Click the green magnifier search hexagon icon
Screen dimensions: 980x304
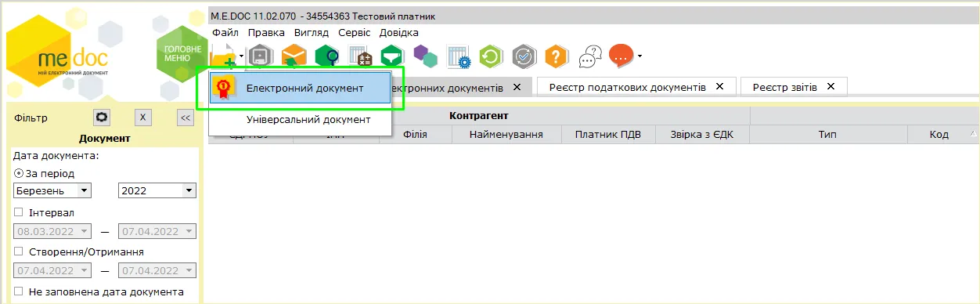click(326, 56)
